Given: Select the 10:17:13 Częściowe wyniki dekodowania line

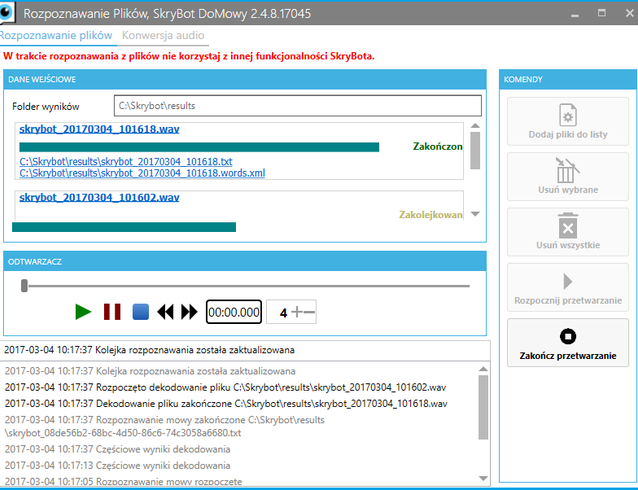Looking at the screenshot, I should pos(117,465).
